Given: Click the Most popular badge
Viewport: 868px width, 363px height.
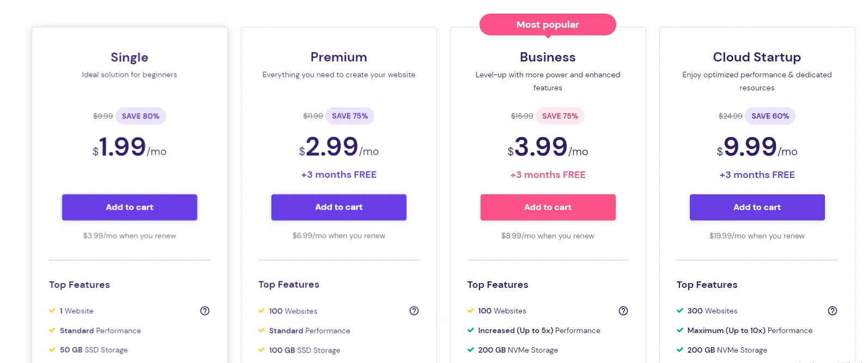Looking at the screenshot, I should [x=548, y=24].
